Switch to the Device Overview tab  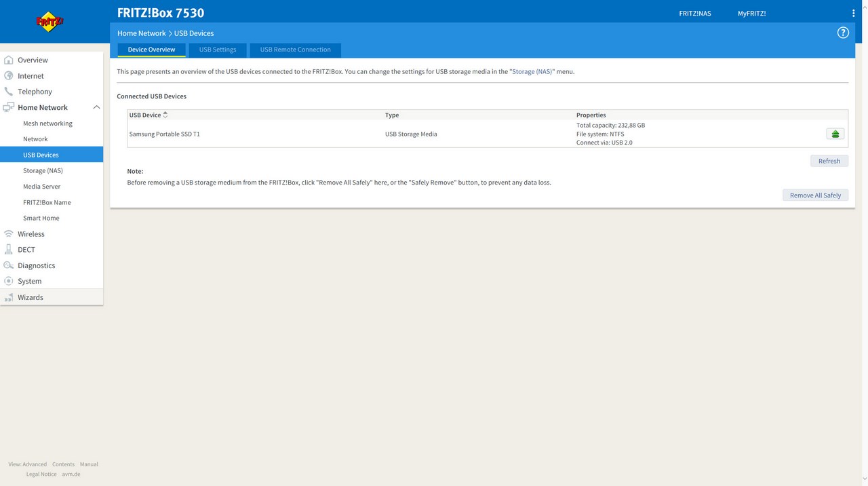point(151,50)
